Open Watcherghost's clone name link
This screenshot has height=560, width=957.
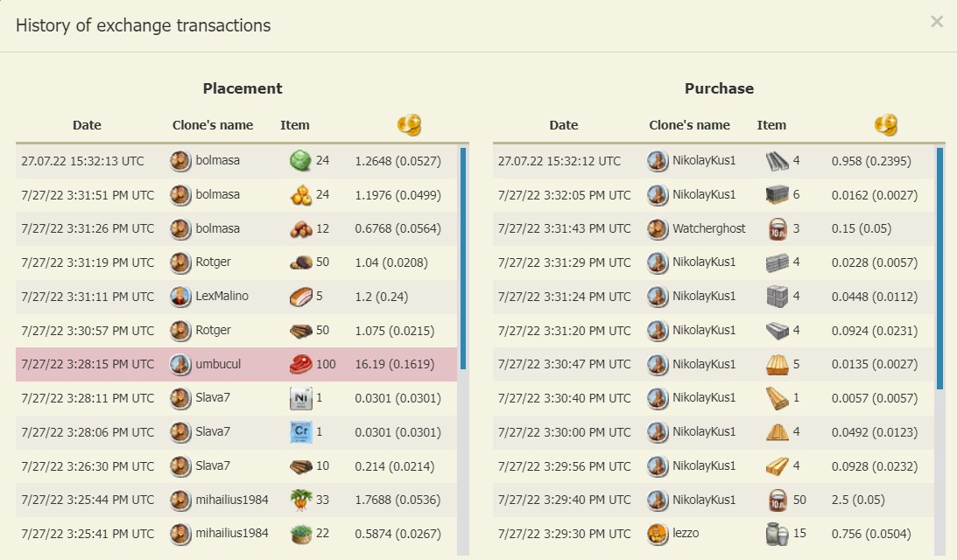(708, 228)
